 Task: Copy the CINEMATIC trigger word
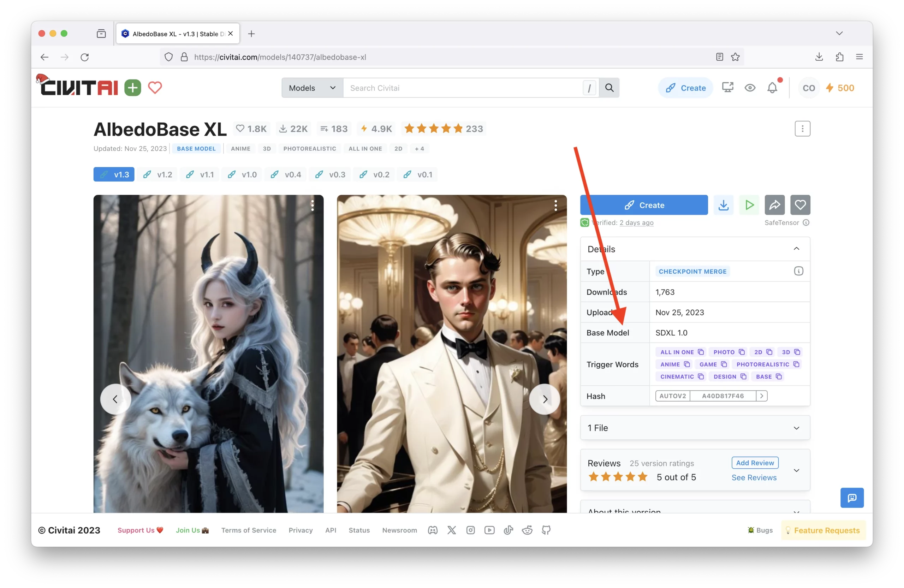[701, 376]
